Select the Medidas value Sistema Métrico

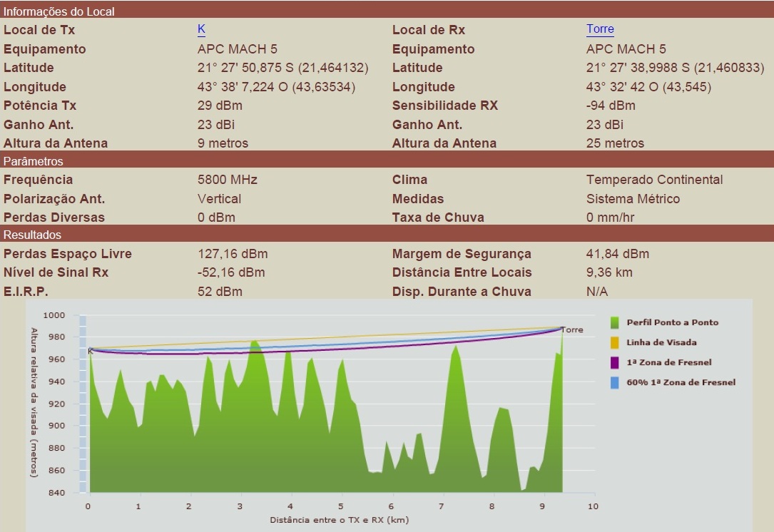[633, 199]
